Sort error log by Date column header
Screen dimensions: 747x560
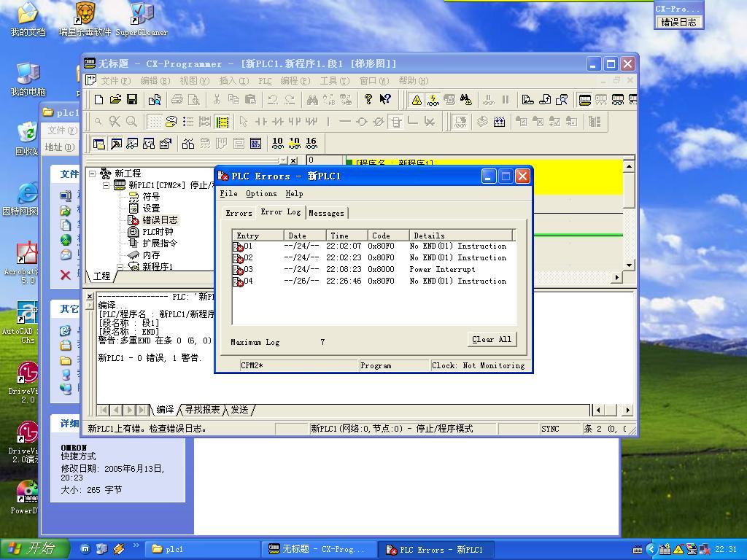305,236
